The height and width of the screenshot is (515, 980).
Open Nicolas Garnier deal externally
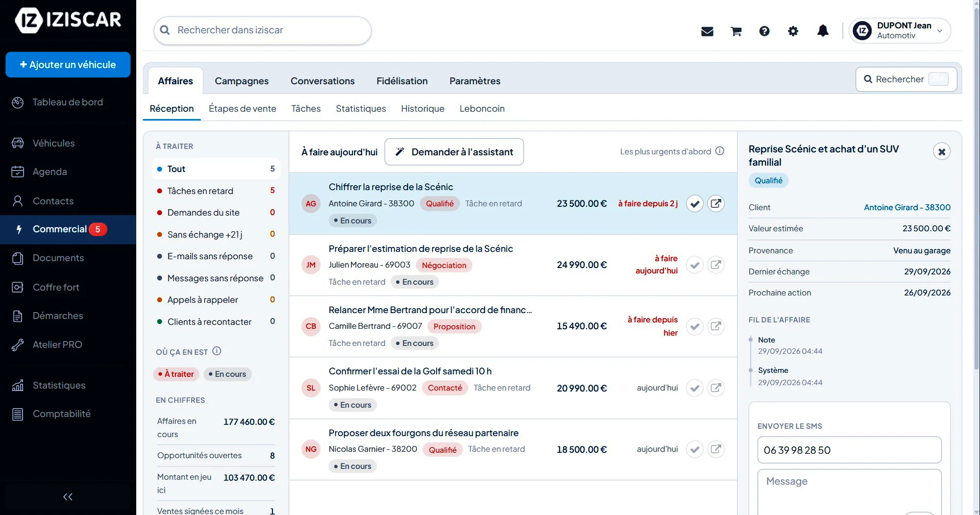[716, 449]
